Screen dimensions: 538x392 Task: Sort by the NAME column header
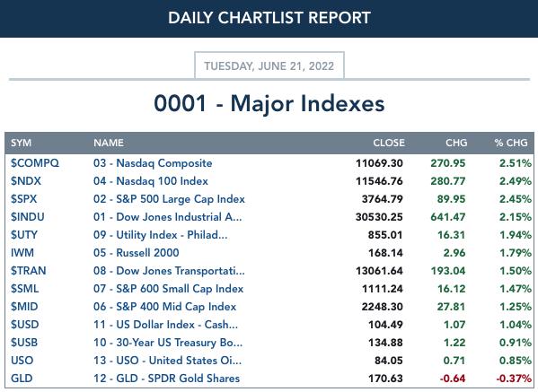(x=109, y=143)
